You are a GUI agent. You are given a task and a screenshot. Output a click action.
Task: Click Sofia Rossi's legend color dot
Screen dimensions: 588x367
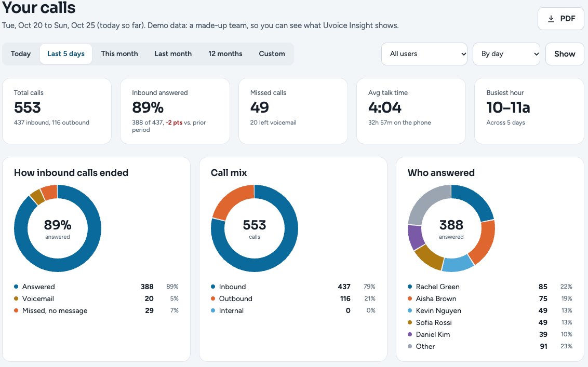tap(410, 323)
